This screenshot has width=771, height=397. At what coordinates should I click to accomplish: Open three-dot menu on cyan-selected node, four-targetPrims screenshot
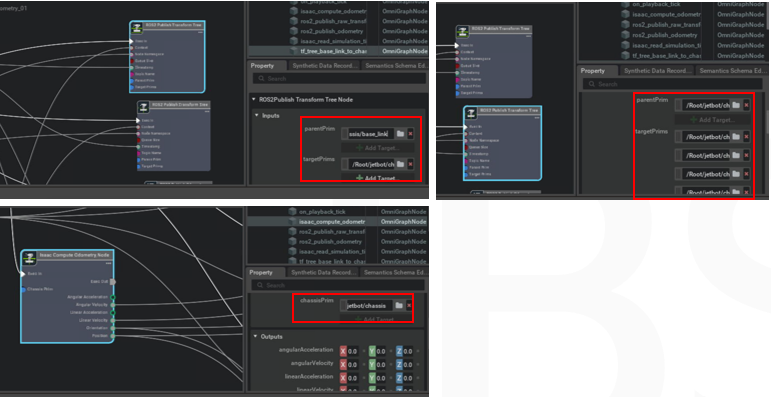536,118
